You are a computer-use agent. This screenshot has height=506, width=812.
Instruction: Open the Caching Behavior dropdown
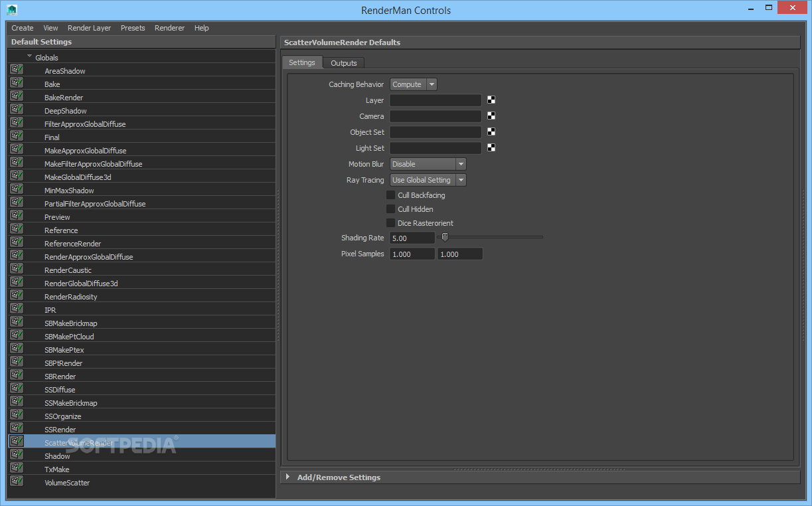pyautogui.click(x=413, y=84)
